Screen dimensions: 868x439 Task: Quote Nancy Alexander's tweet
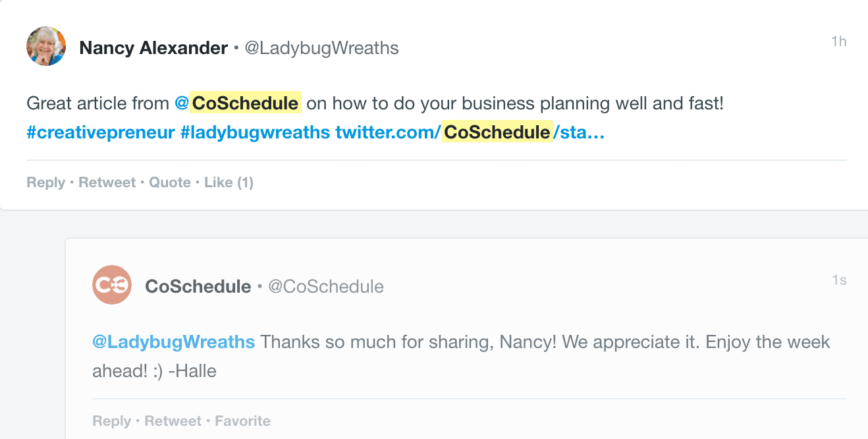[x=170, y=182]
